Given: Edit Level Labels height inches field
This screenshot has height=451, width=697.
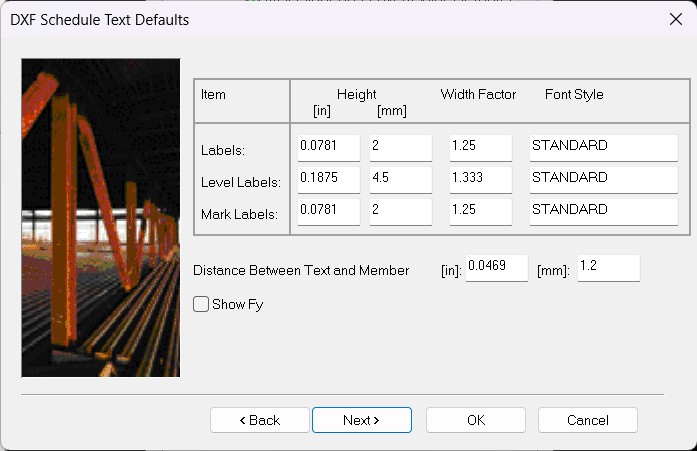Looking at the screenshot, I should coord(328,179).
